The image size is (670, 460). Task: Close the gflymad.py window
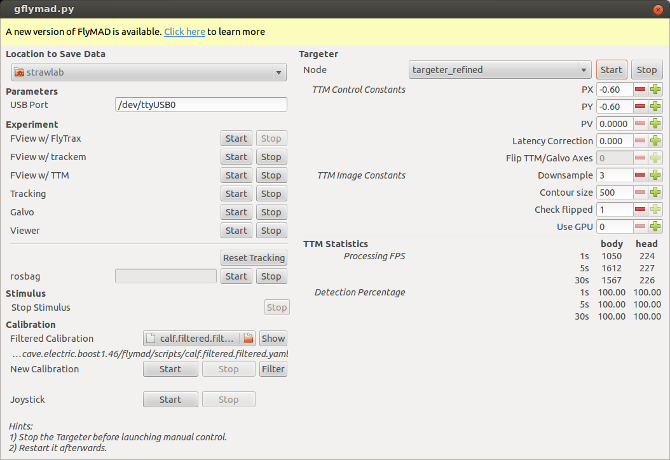coord(658,9)
